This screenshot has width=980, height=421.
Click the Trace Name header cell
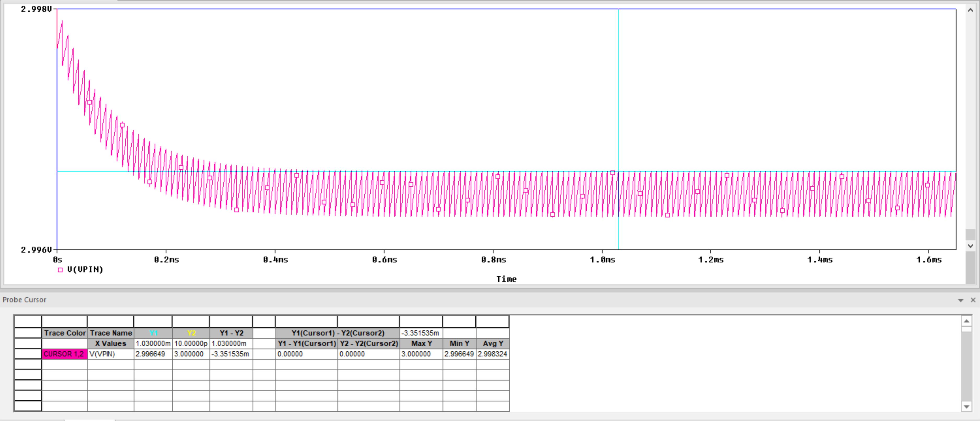click(x=111, y=333)
